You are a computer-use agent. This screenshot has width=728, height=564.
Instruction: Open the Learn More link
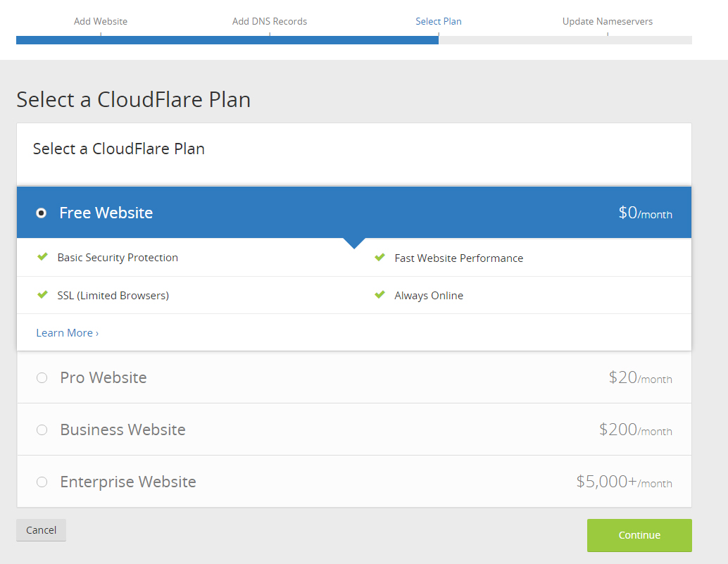tap(67, 332)
